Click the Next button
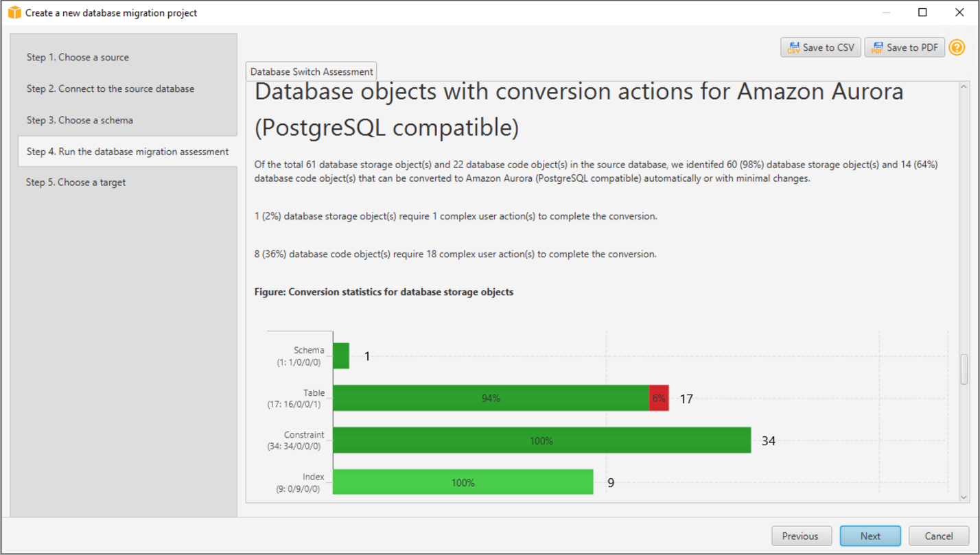Image resolution: width=980 pixels, height=555 pixels. pyautogui.click(x=870, y=536)
